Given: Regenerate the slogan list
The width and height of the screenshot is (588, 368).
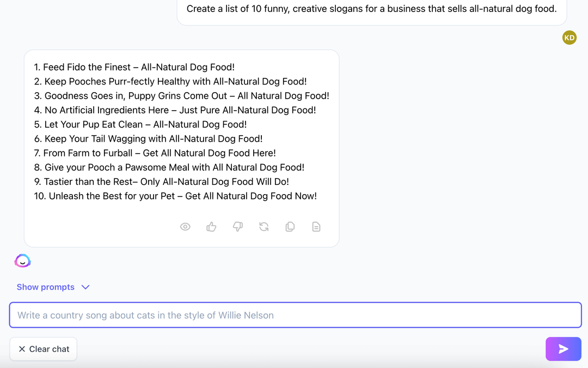Looking at the screenshot, I should pyautogui.click(x=264, y=226).
